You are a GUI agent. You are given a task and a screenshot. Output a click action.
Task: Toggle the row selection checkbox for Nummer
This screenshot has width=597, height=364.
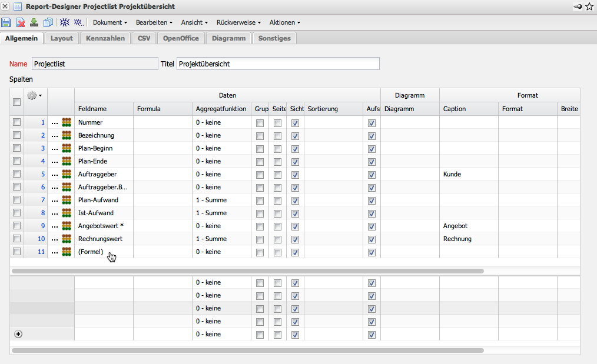point(17,122)
